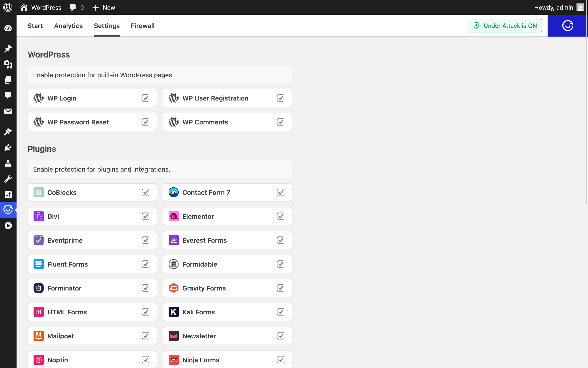The image size is (588, 368).
Task: Disable WP Comments protection checkbox
Action: (x=281, y=122)
